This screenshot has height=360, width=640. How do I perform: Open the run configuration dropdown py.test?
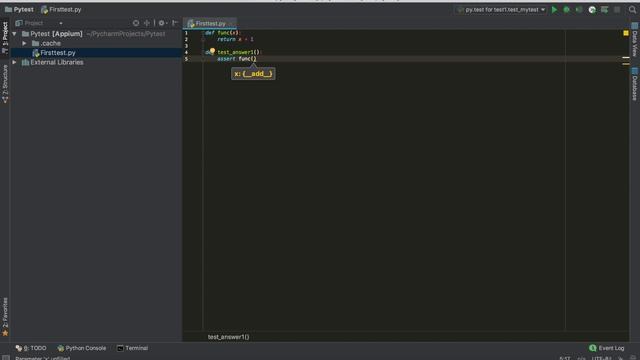tap(501, 9)
